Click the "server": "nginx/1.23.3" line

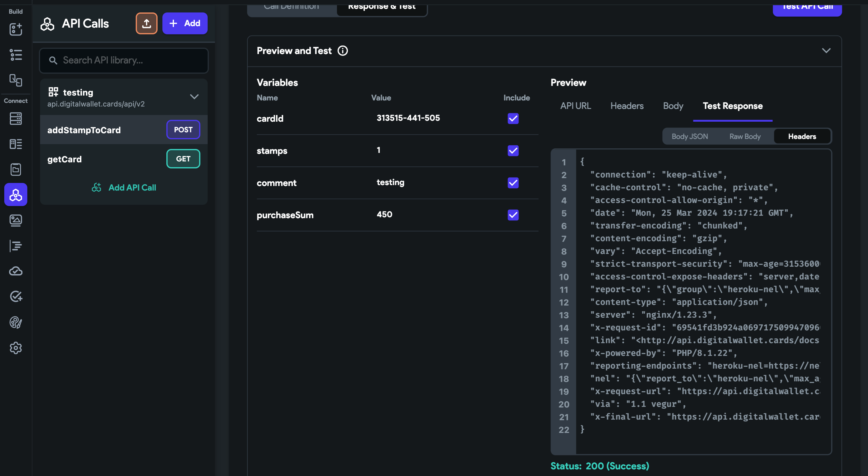click(x=653, y=315)
